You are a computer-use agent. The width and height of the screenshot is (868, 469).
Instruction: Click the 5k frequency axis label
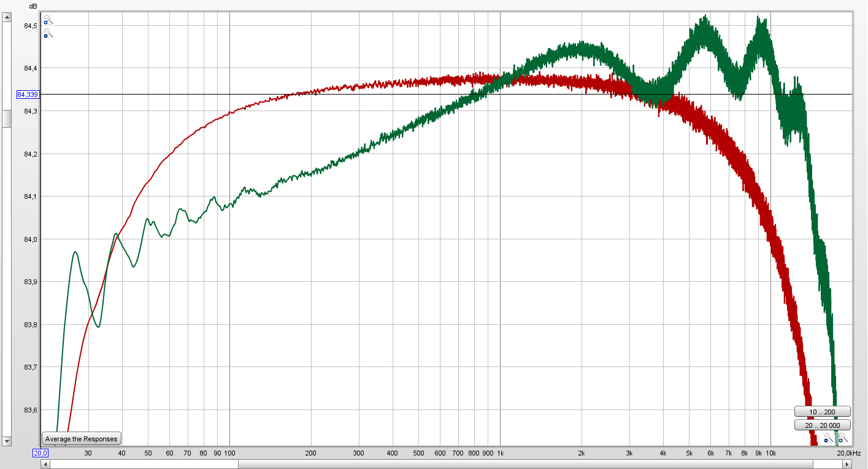pyautogui.click(x=689, y=453)
